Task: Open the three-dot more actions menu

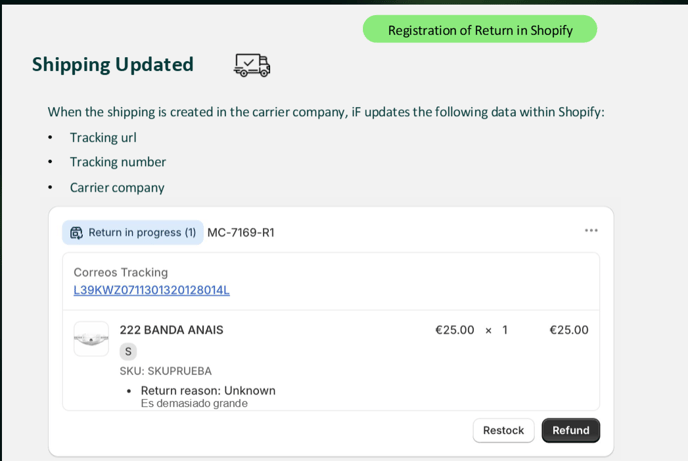Action: click(x=591, y=231)
